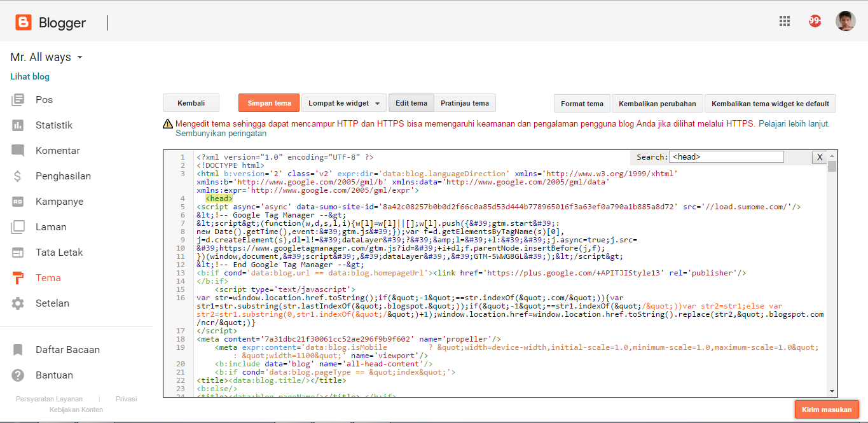
Task: Click the Tata Letak layout icon
Action: tap(18, 253)
